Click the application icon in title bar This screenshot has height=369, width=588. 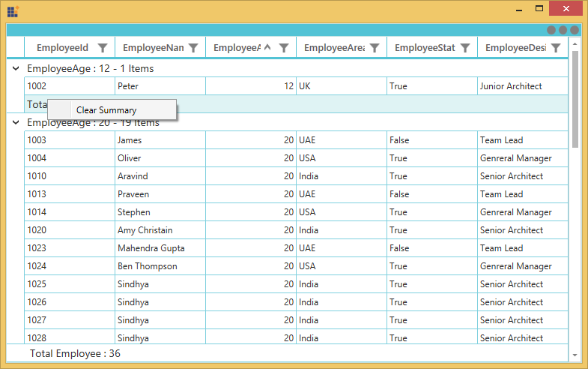(13, 11)
